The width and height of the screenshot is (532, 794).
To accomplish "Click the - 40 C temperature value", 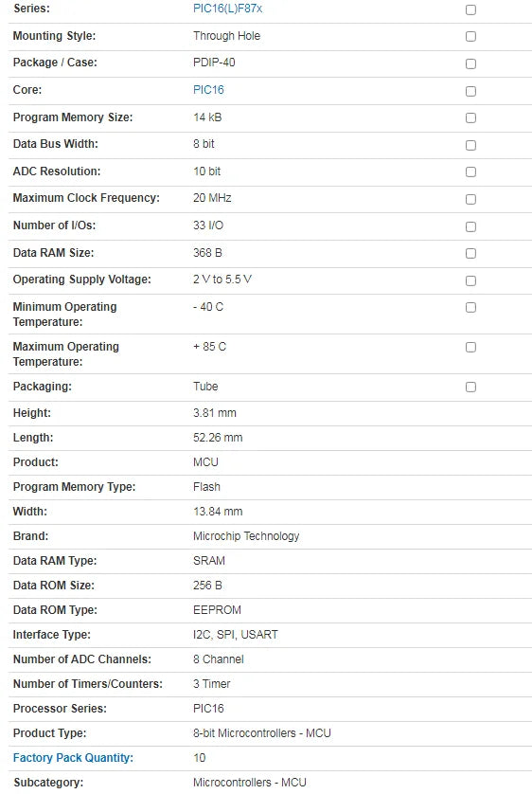I will point(208,307).
